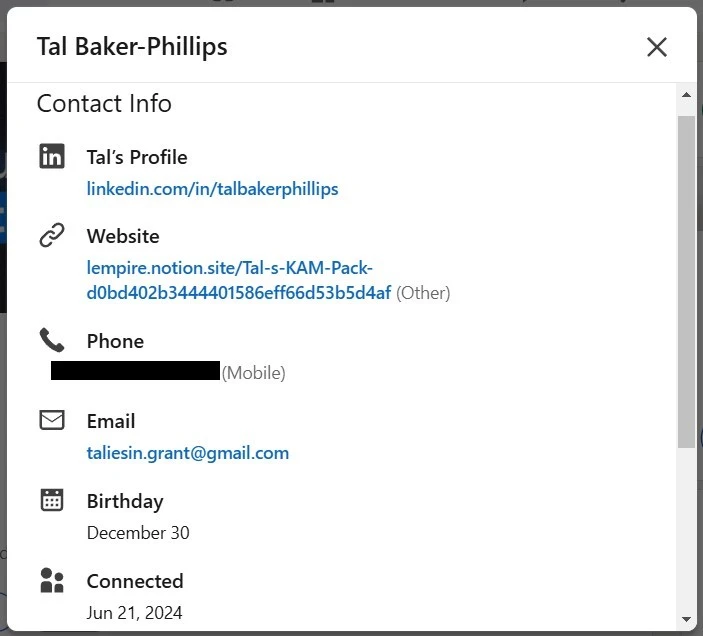The height and width of the screenshot is (636, 703).
Task: Click the taliesin.grant@gmail.com email address
Action: tap(188, 453)
